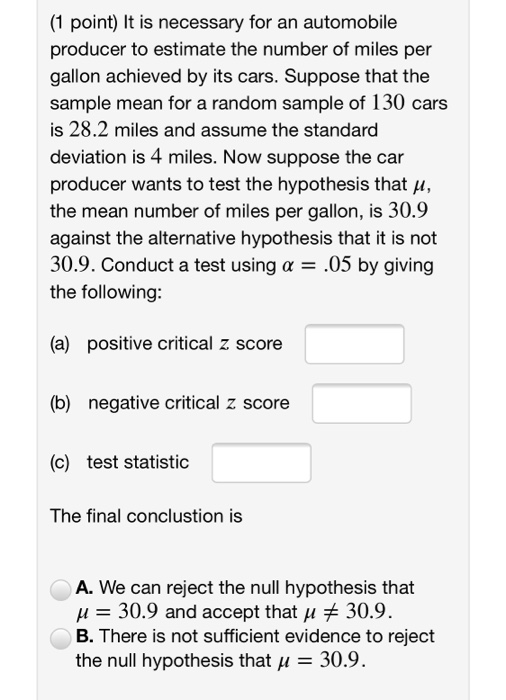Click the bold 'A.' answer label
506x700 pixels.
click(85, 588)
